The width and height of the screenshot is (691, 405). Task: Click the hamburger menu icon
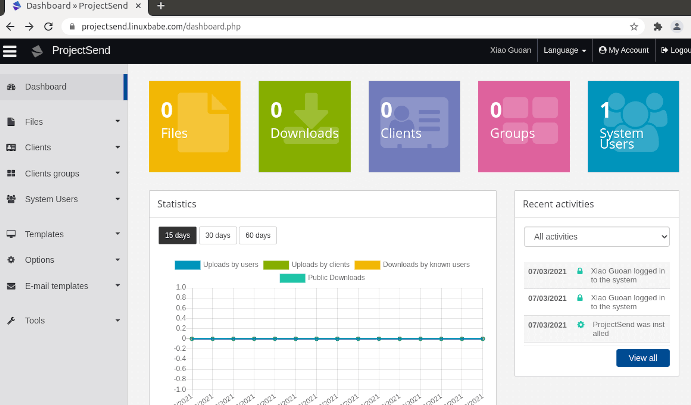click(10, 51)
